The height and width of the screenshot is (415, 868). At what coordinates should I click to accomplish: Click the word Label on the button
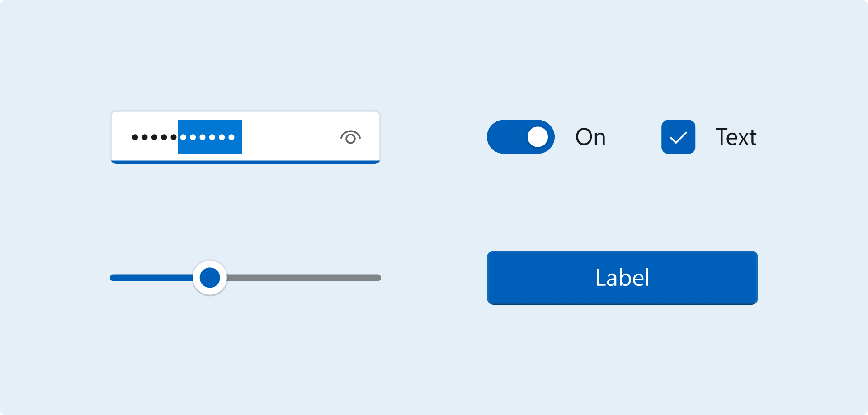[623, 278]
